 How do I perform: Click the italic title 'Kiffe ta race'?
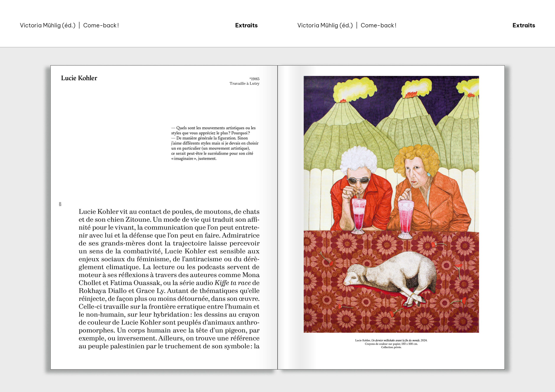tap(233, 283)
